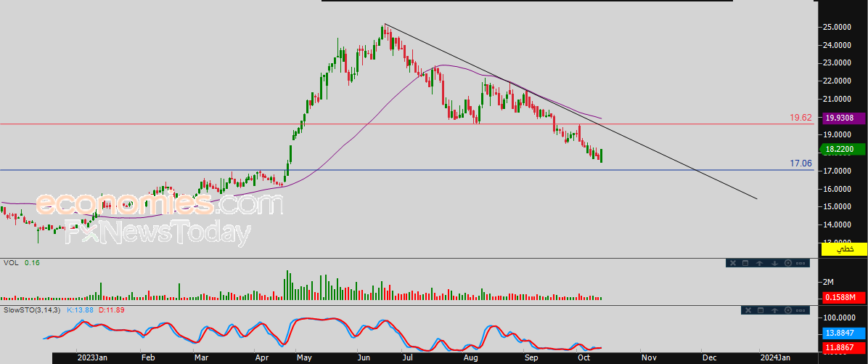
Task: Click the 2024Jan date on time axis
Action: pyautogui.click(x=775, y=357)
